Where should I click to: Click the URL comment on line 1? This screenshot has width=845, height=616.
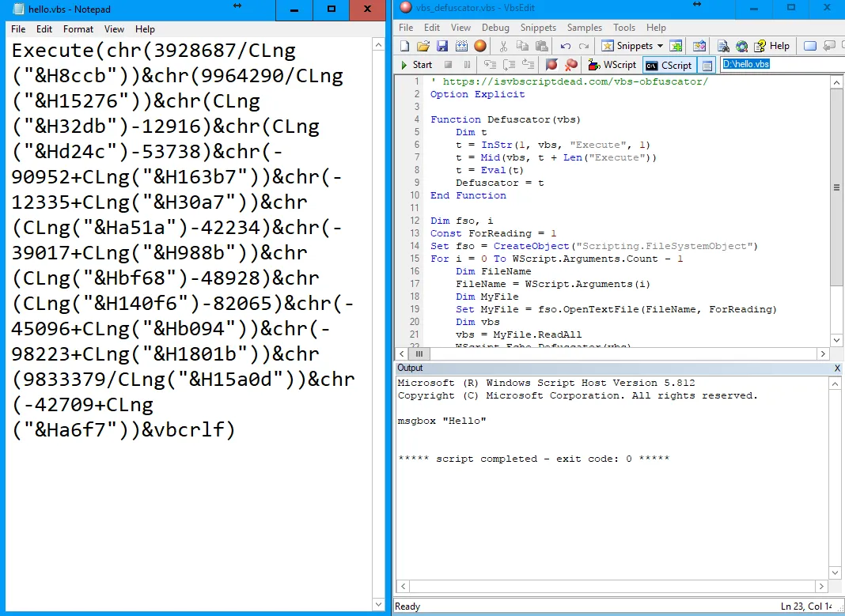[569, 81]
